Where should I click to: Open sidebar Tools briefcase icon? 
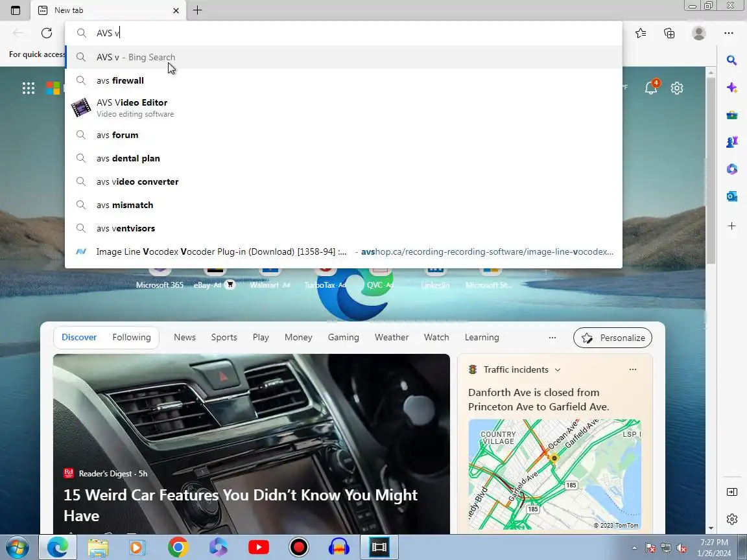click(732, 115)
